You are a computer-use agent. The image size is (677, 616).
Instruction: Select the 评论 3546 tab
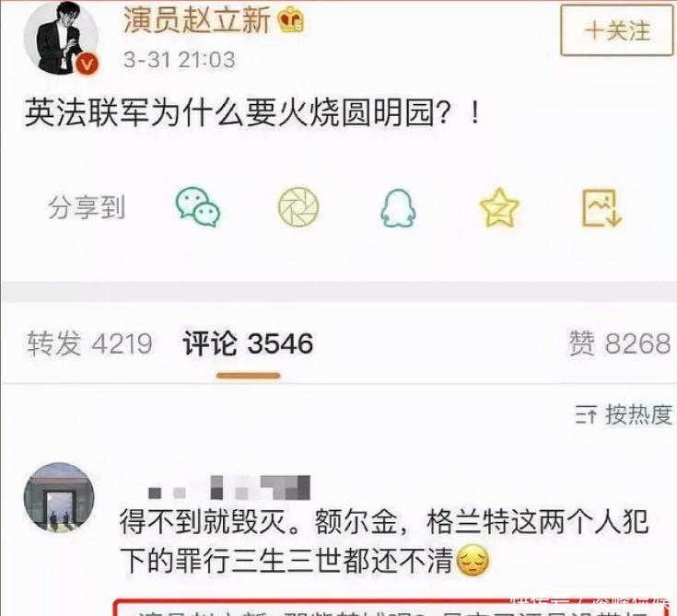(x=248, y=343)
